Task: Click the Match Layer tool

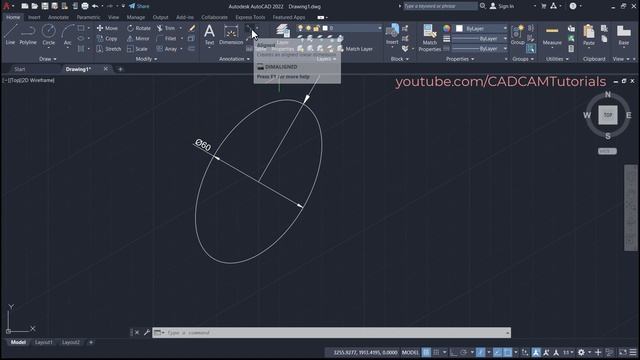Action: [x=354, y=49]
